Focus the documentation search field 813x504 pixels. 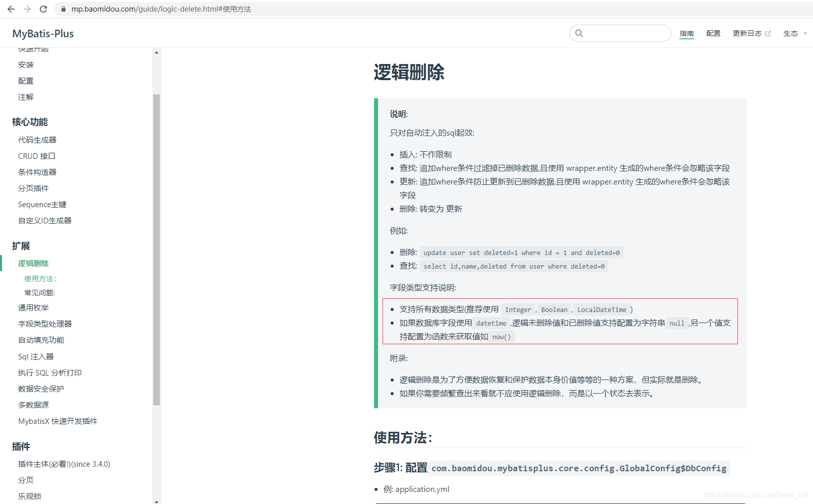click(x=620, y=33)
